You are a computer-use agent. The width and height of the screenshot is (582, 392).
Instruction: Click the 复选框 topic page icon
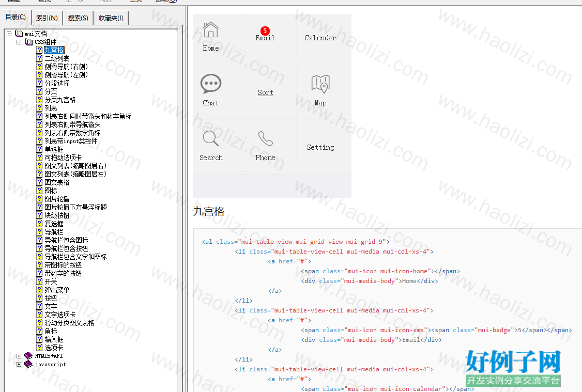coord(39,224)
